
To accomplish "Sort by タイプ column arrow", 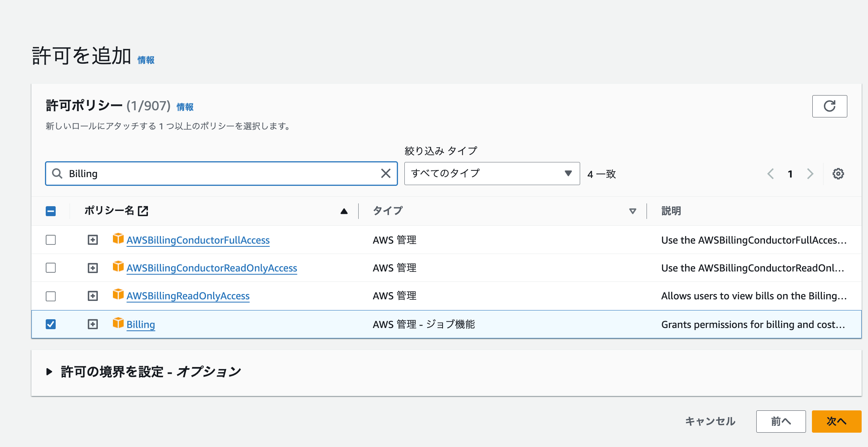I will click(632, 211).
